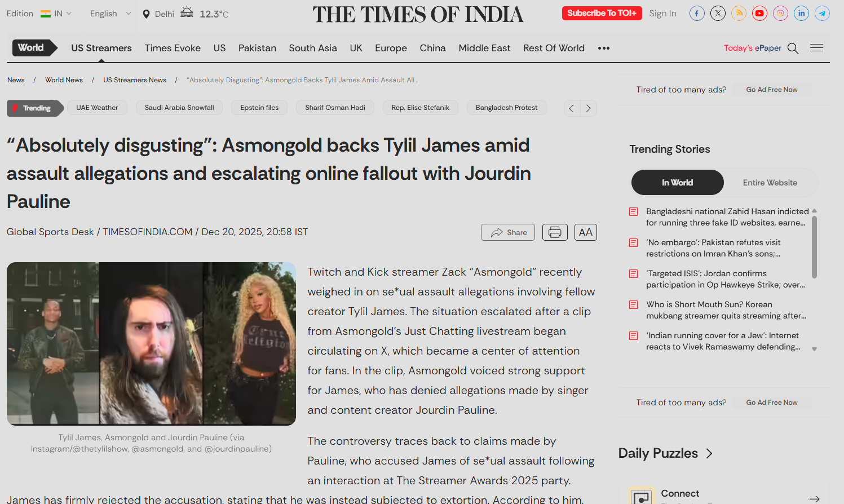Screen dimensions: 844x504
Task: Click the print article icon
Action: [x=555, y=232]
